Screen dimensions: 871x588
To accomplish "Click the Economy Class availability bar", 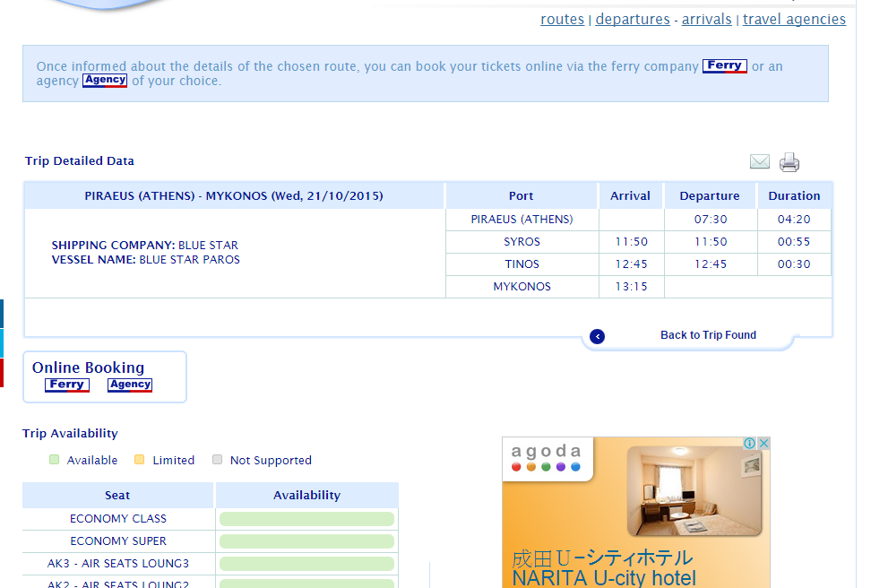I will [x=306, y=519].
